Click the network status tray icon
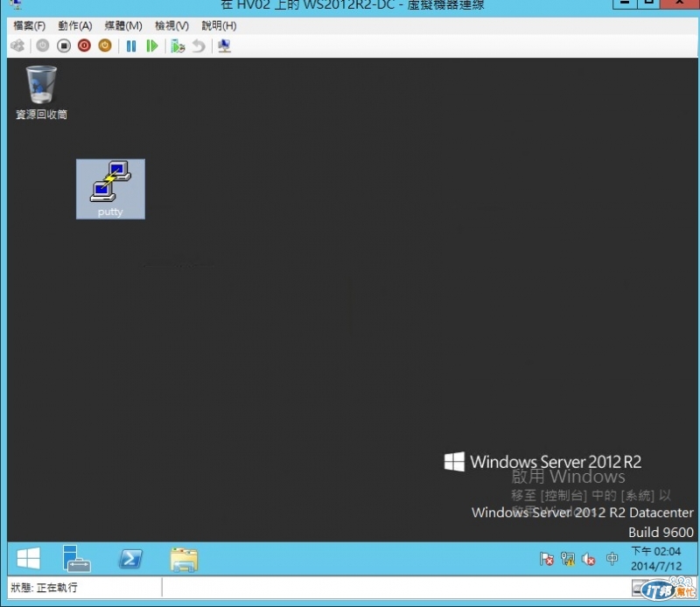 click(x=568, y=559)
